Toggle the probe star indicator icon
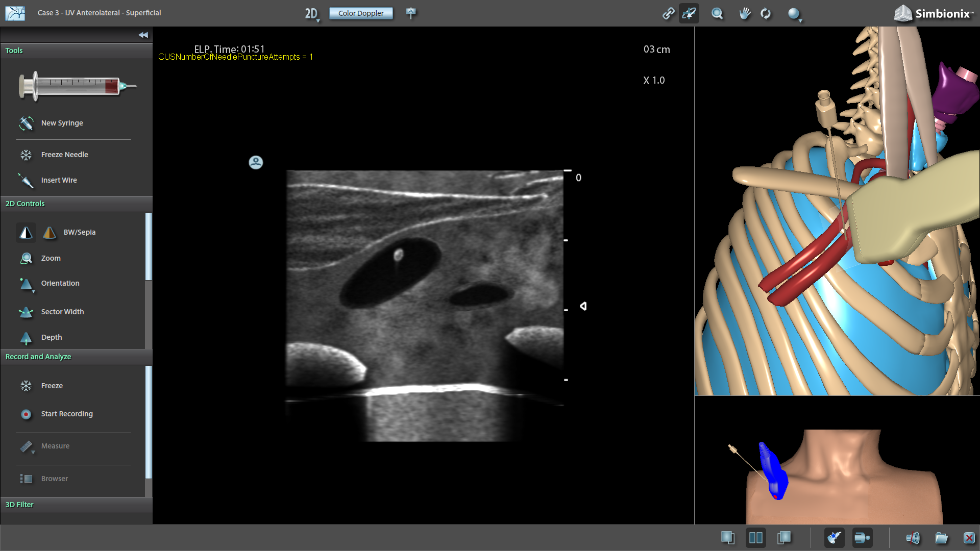Viewport: 980px width, 551px height. click(834, 537)
